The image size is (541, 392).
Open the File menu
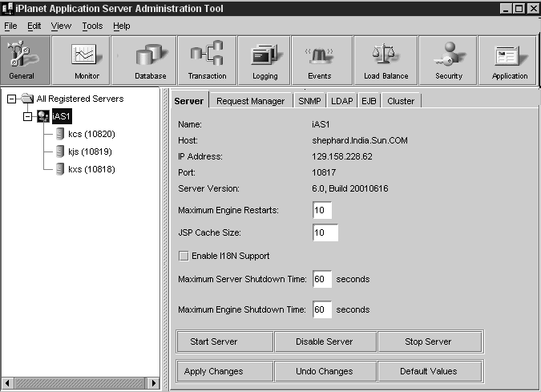pos(10,26)
